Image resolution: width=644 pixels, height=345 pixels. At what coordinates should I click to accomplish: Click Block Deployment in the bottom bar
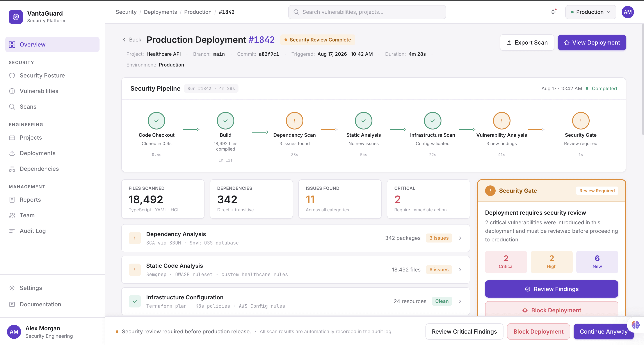pyautogui.click(x=538, y=331)
